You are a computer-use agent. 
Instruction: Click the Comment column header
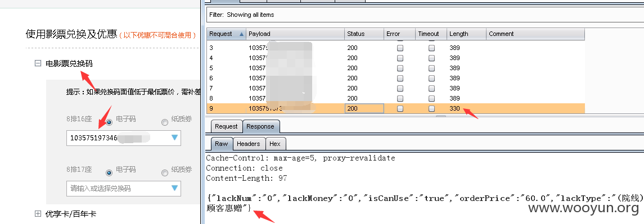click(535, 34)
